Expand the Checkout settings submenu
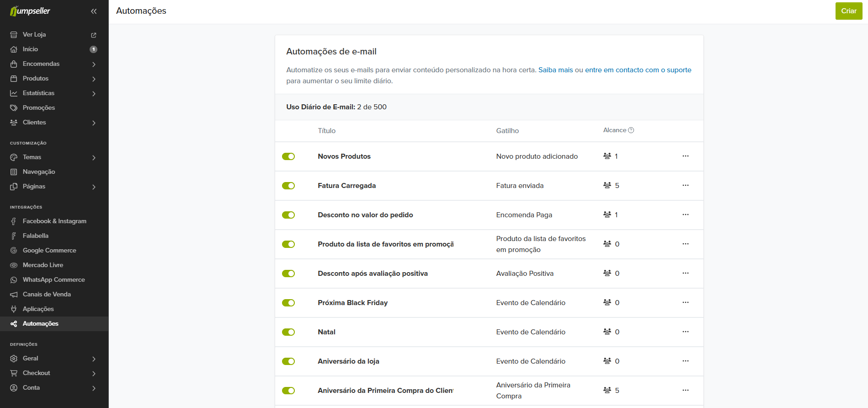Screen dimensions: 868x408 [x=94, y=373]
